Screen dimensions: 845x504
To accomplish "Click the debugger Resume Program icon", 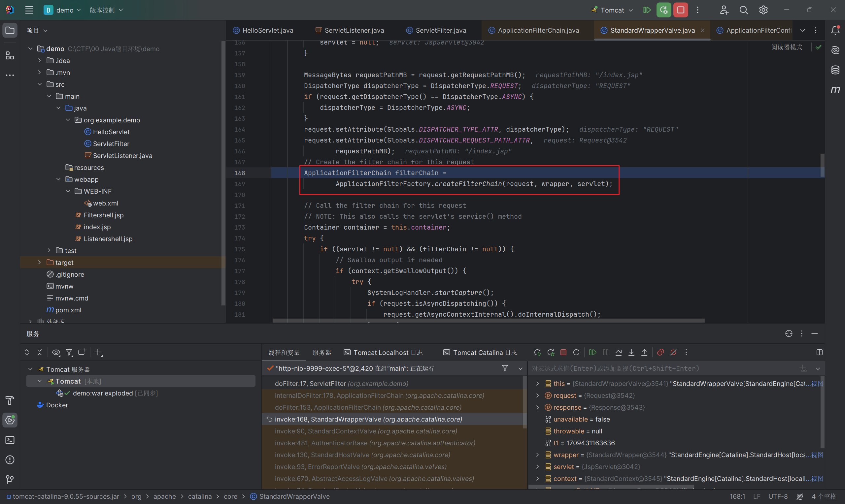I will pyautogui.click(x=592, y=353).
